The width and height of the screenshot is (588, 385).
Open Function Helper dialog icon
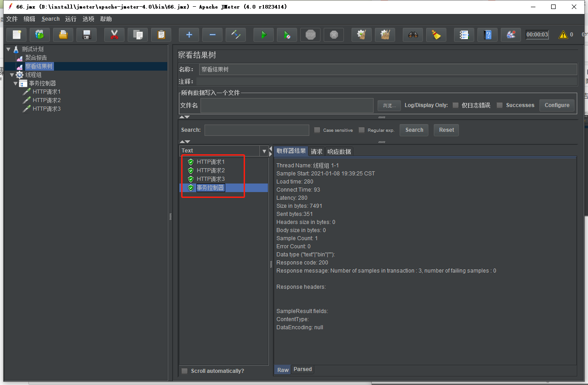pyautogui.click(x=464, y=35)
